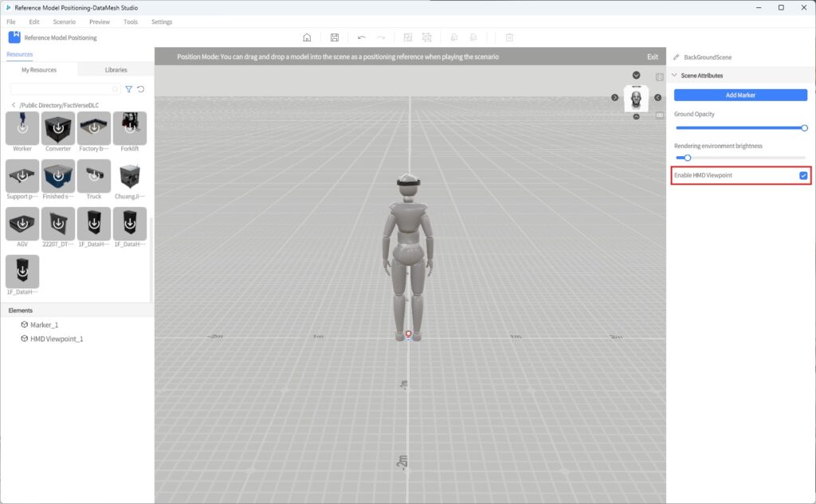
Task: Click the Home icon in the toolbar
Action: (x=307, y=37)
